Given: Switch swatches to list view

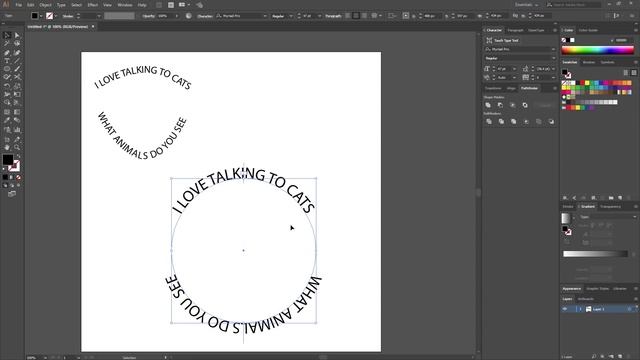Looking at the screenshot, I should coord(626,72).
